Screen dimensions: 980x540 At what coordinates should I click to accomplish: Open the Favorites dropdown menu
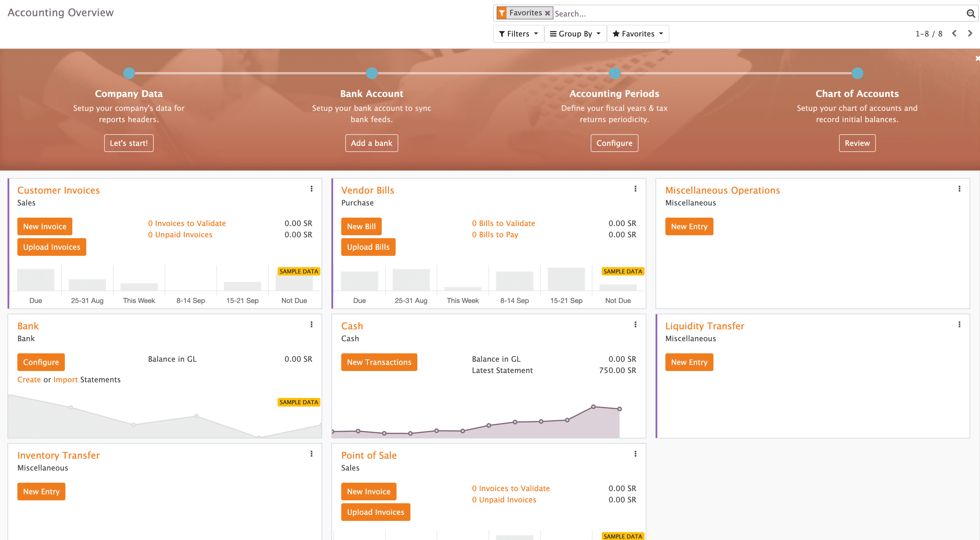638,34
